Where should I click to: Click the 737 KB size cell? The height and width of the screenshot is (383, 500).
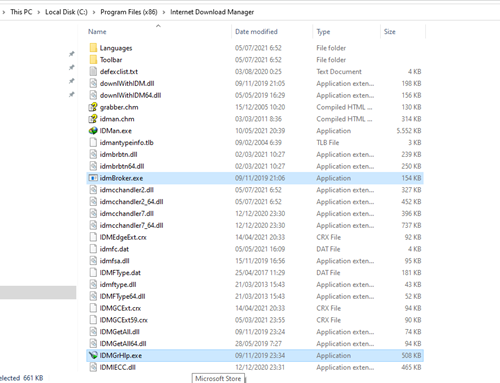411,225
